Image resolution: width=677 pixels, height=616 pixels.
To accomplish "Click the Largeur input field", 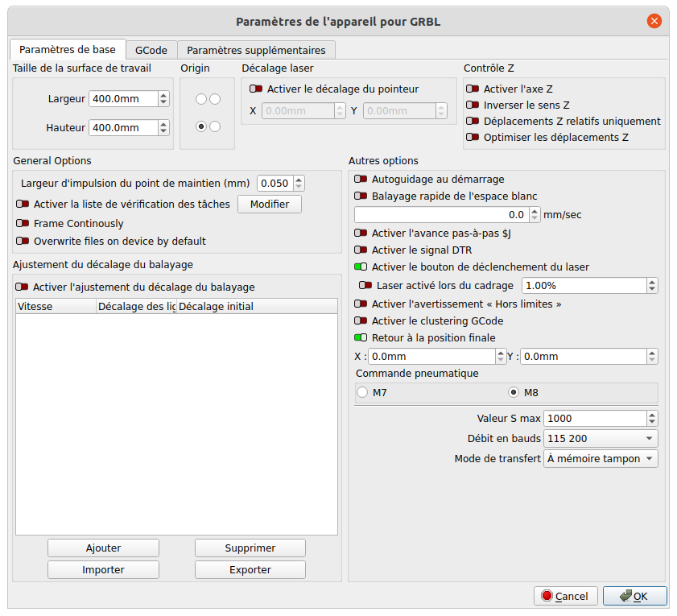I will pyautogui.click(x=123, y=99).
